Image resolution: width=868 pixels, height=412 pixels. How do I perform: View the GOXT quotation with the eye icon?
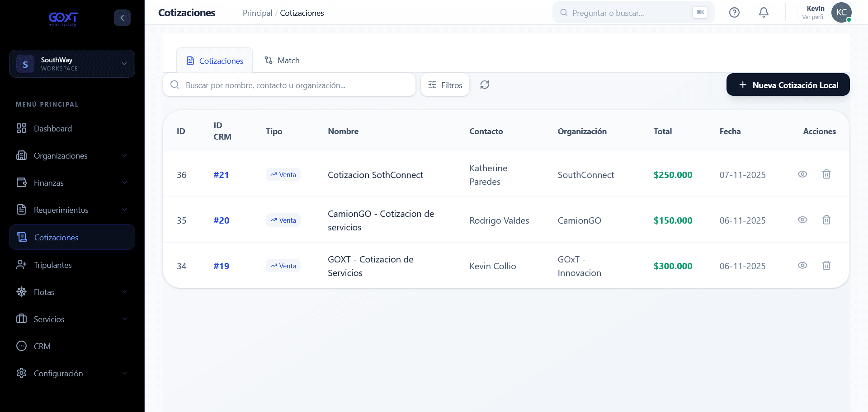802,266
